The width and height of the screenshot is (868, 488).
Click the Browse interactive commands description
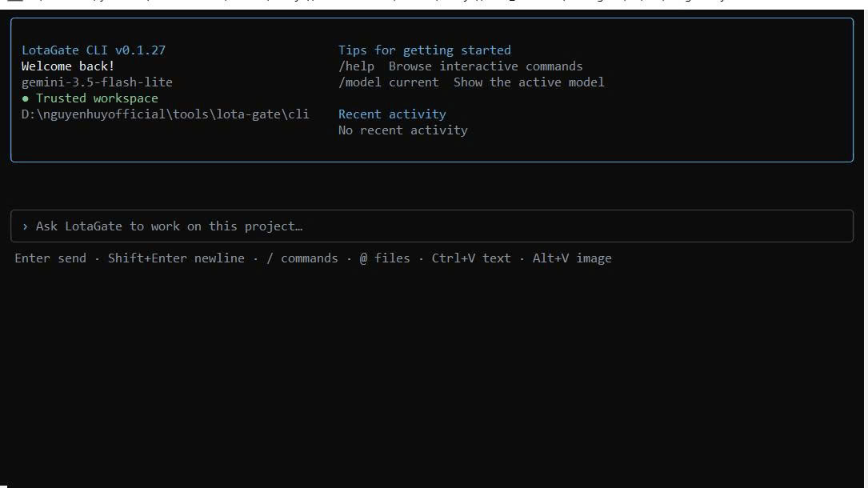tap(486, 66)
